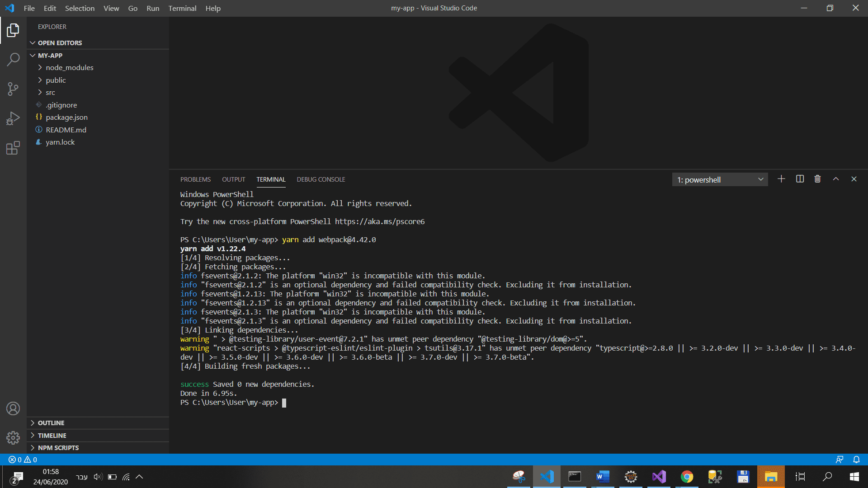Open the Help menu
The width and height of the screenshot is (868, 488).
coord(213,8)
